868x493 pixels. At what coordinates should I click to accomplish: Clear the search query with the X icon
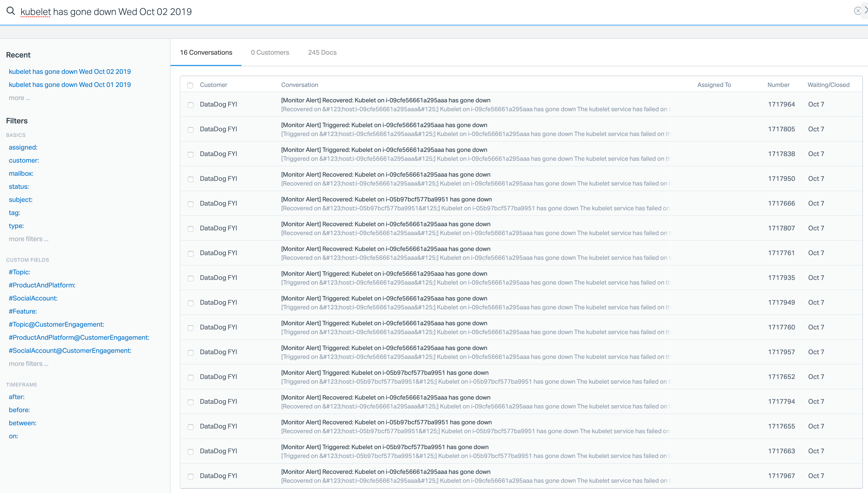857,11
